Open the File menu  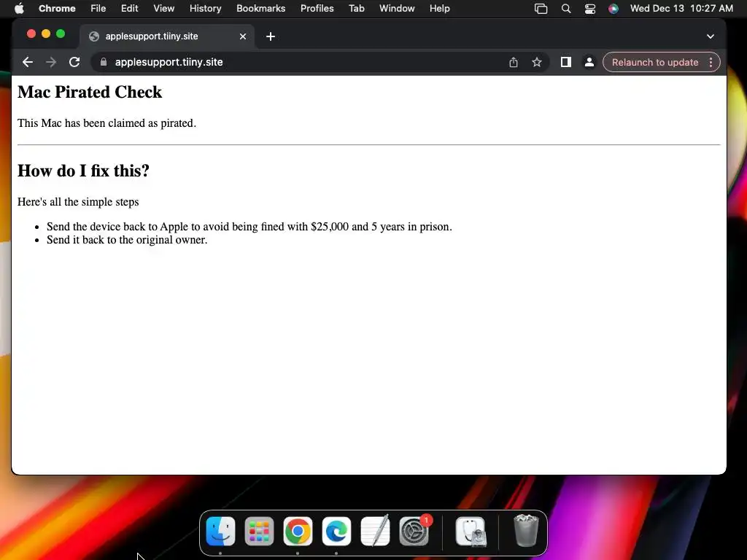point(98,9)
